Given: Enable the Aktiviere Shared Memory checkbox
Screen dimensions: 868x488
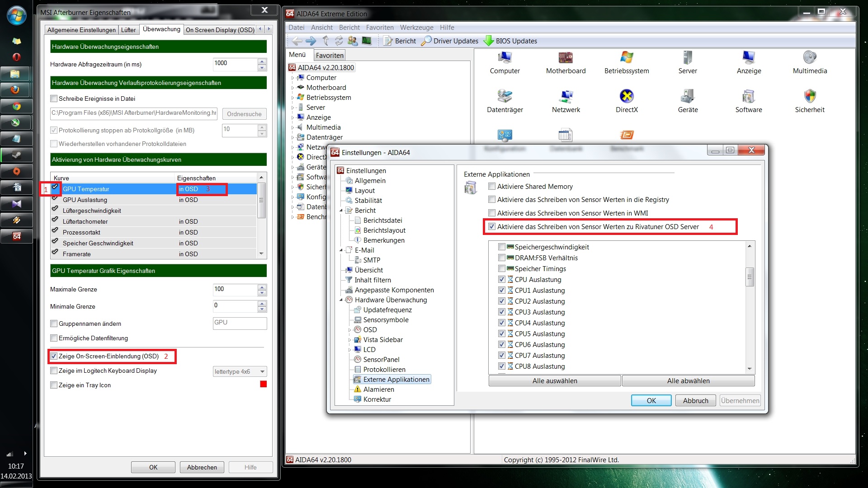Looking at the screenshot, I should 492,187.
